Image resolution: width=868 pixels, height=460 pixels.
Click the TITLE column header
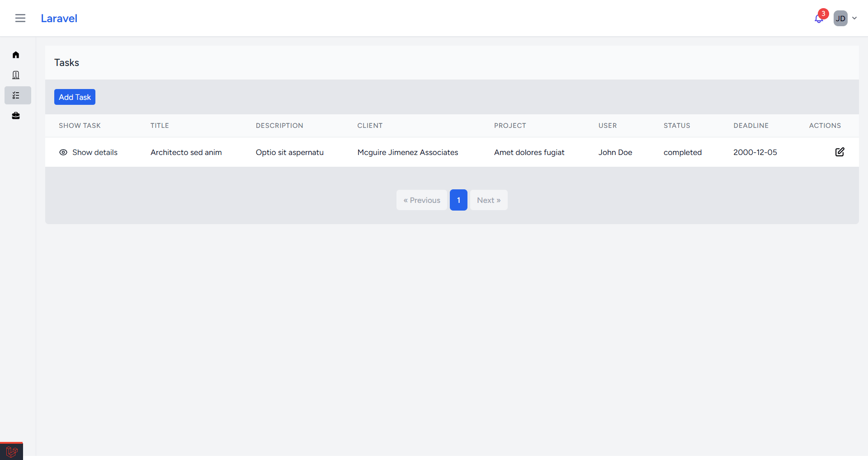(160, 126)
